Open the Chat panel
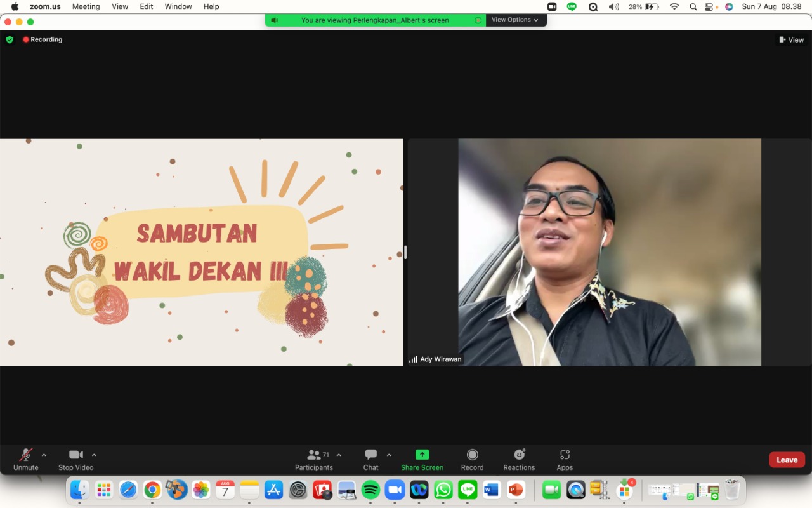812x508 pixels. point(371,460)
